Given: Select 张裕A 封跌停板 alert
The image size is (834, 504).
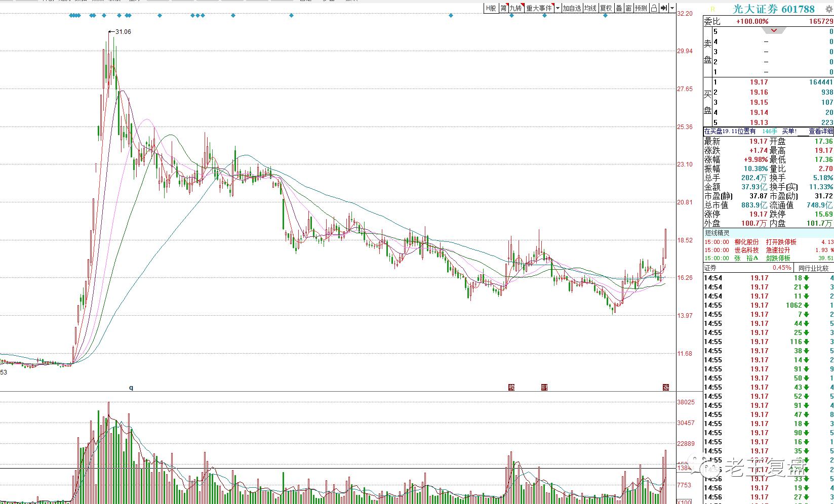Looking at the screenshot, I should tap(769, 258).
